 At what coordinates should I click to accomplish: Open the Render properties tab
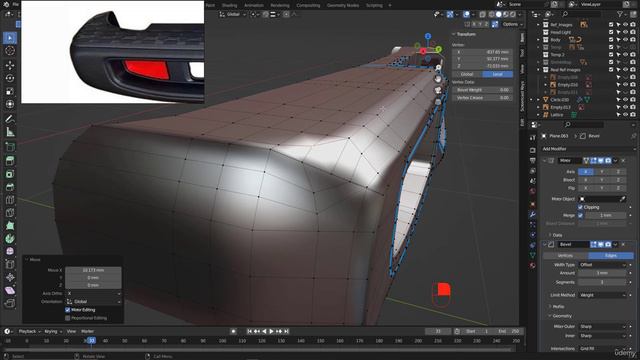pos(533,150)
